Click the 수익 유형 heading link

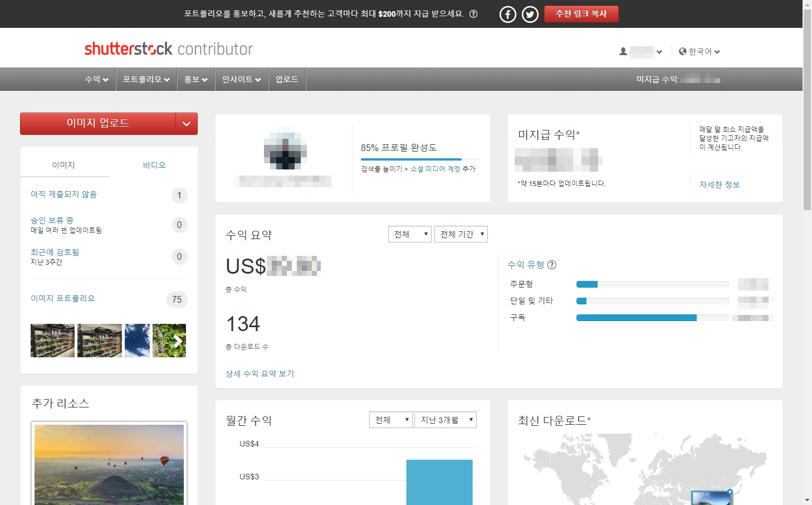tap(526, 265)
